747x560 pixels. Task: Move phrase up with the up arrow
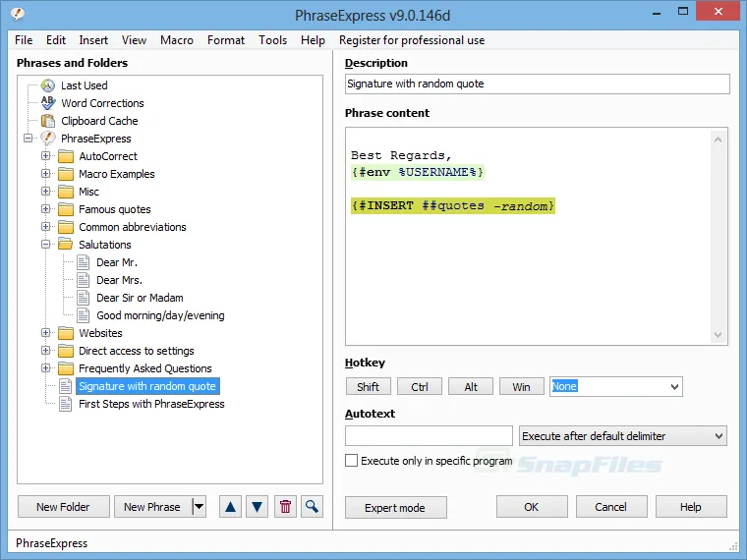pos(231,507)
